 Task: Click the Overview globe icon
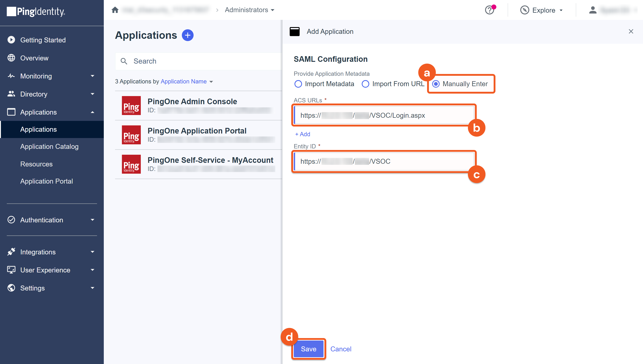11,58
